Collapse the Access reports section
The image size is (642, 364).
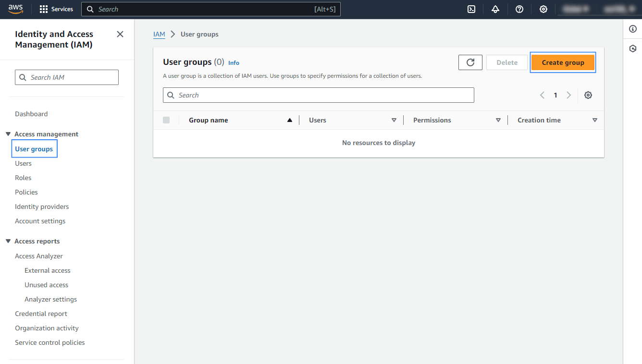[8, 241]
